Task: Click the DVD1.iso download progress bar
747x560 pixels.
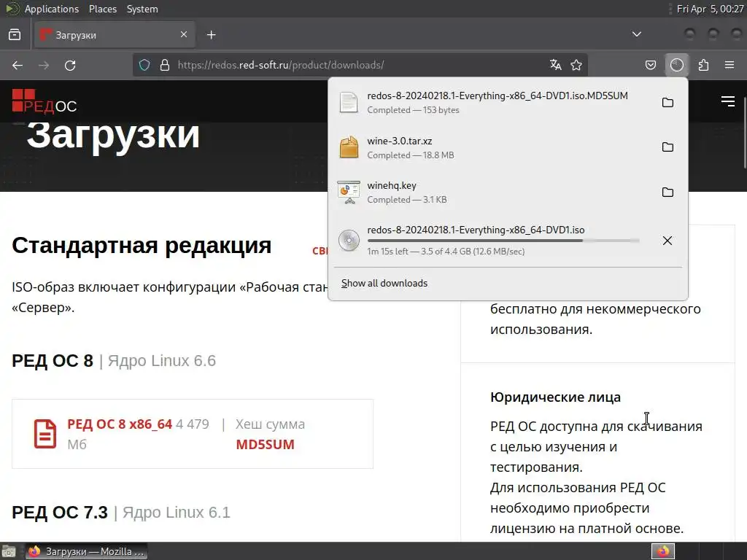Action: [503, 241]
